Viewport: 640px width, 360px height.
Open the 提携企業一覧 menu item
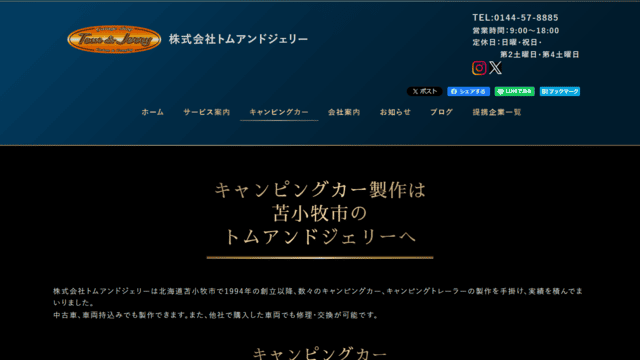[497, 112]
